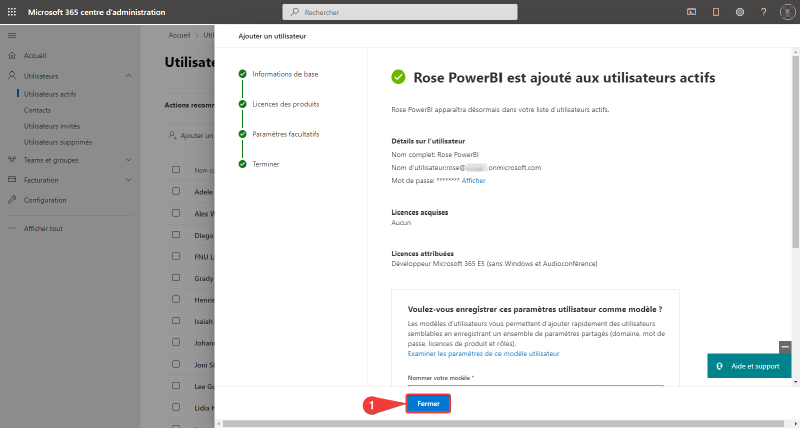The width and height of the screenshot is (800, 428).
Task: Open Examiner les paramètres de ce modèle utilisateur
Action: [484, 354]
